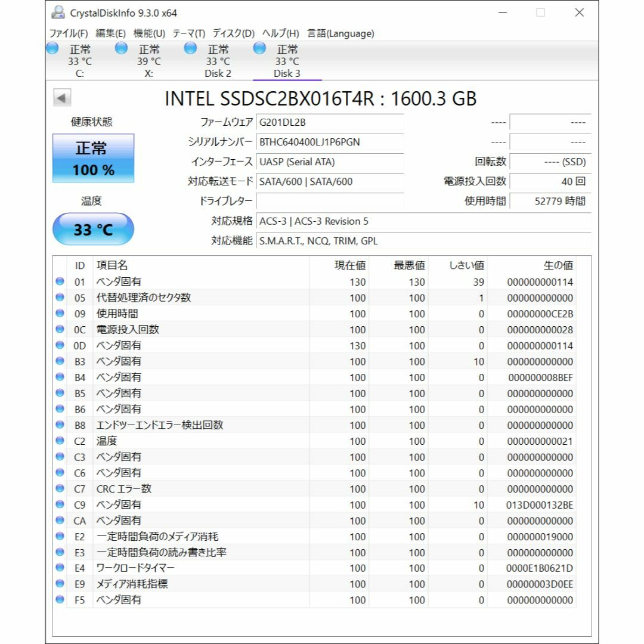Click the CrystalDiskInfo app icon in title bar
This screenshot has height=644, width=644.
pyautogui.click(x=58, y=13)
